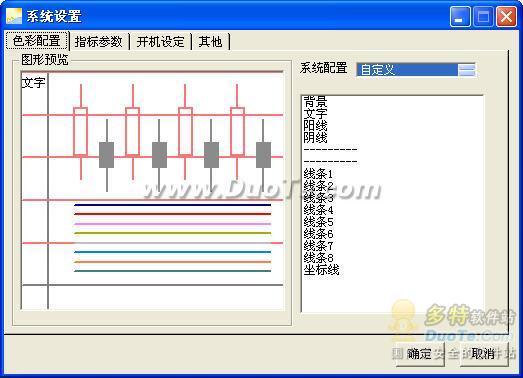Pick 线条8 list item
This screenshot has height=378, width=523.
point(318,258)
